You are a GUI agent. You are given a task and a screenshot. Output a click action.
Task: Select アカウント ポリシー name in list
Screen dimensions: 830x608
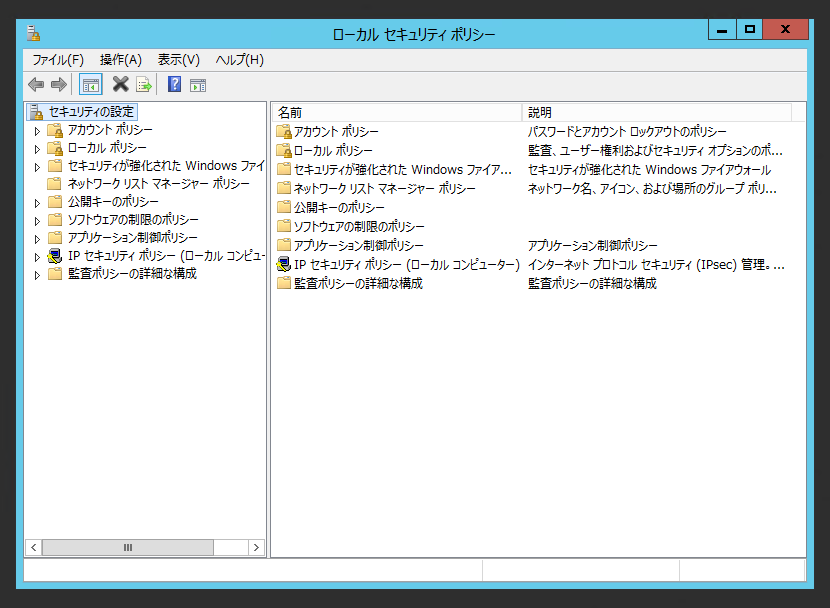[x=336, y=131]
